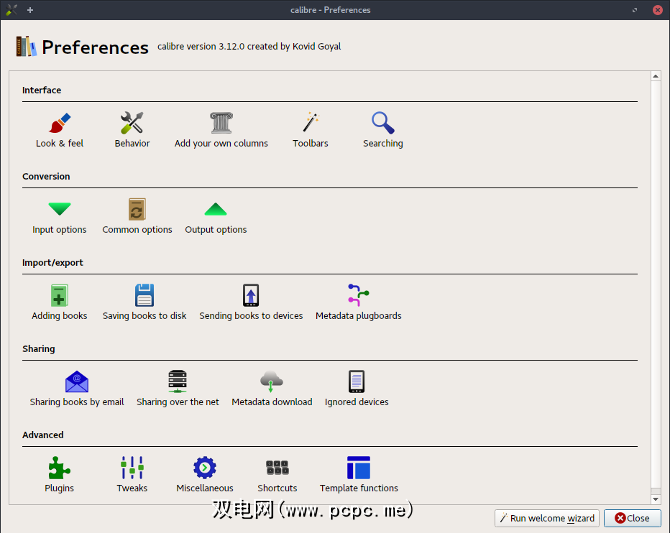Open Sharing over the net
Screen dimensions: 670x533
(178, 382)
